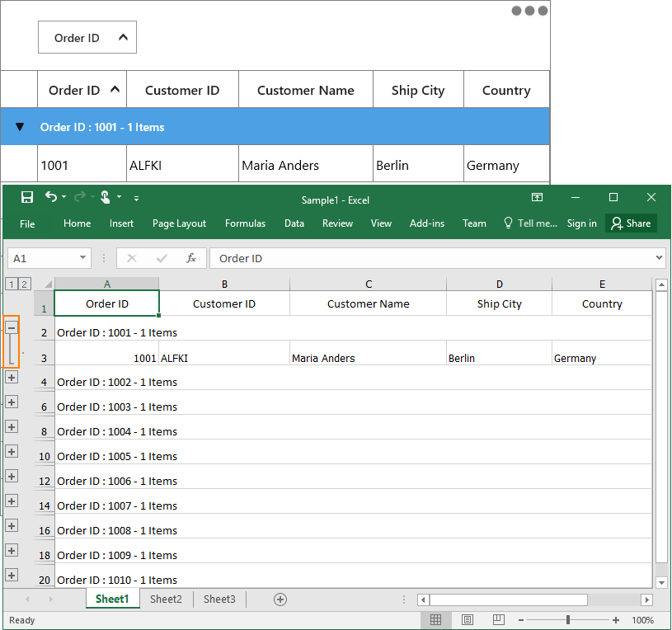Collapse Order ID 1001 group in grid
This screenshot has height=630, width=672.
20,127
